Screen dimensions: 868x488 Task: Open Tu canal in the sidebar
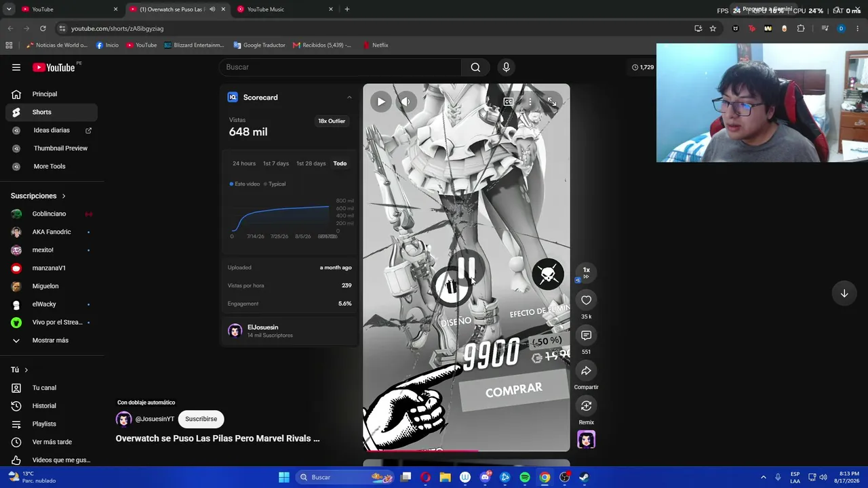(x=52, y=388)
